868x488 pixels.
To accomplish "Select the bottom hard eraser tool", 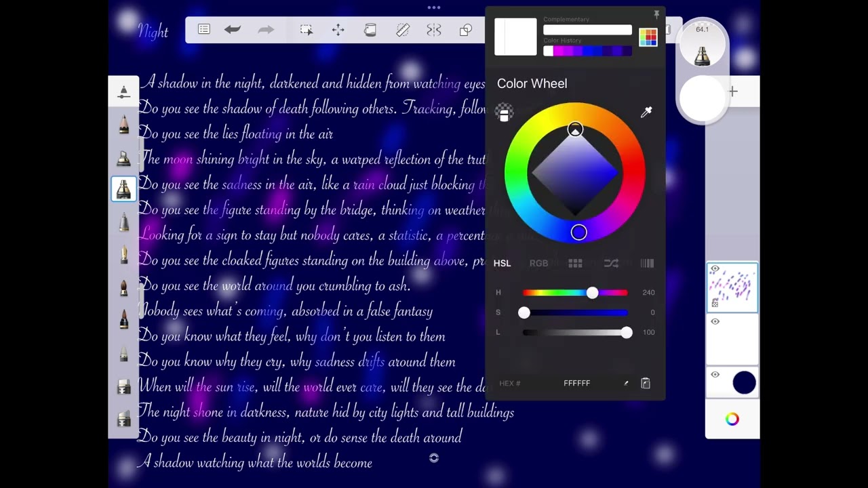I will pyautogui.click(x=123, y=419).
